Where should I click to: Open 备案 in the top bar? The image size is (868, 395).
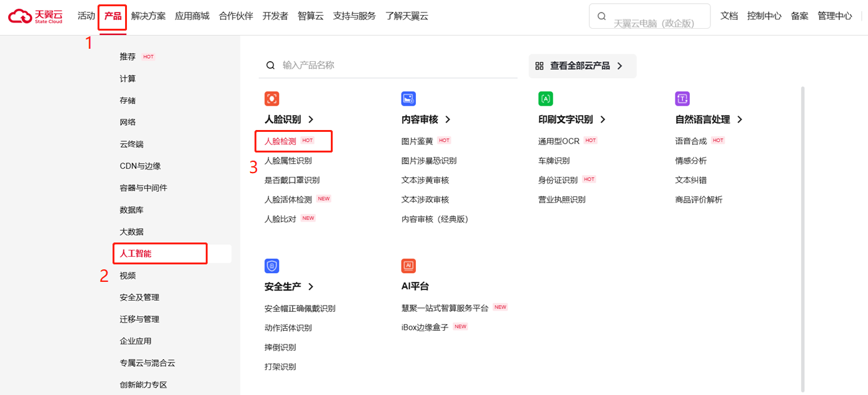click(x=800, y=16)
